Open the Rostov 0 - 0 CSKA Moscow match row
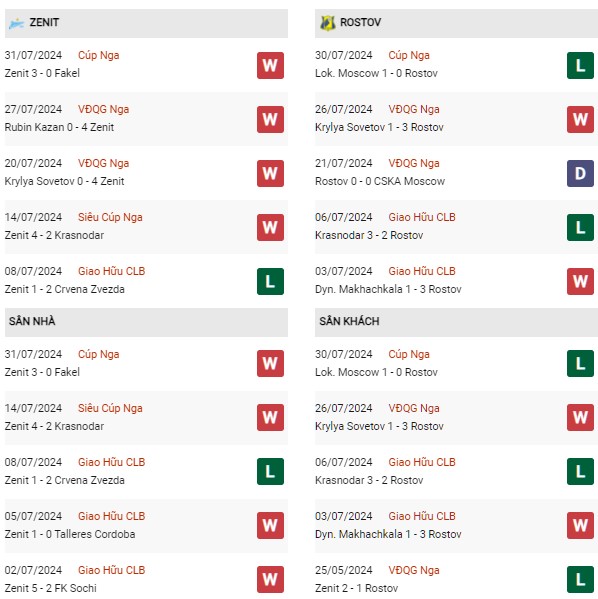This screenshot has width=598, height=599. pyautogui.click(x=456, y=173)
